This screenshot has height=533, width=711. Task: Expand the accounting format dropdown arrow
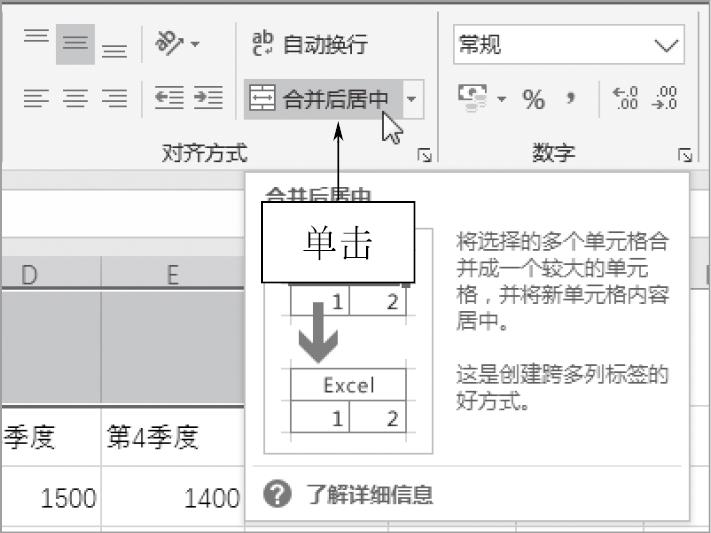[x=502, y=98]
